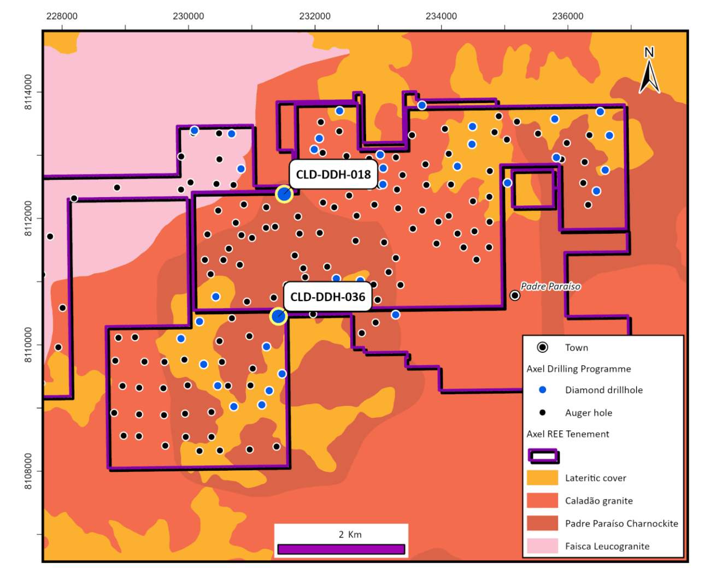Click the Auger hole black dot in legend

coord(542,413)
